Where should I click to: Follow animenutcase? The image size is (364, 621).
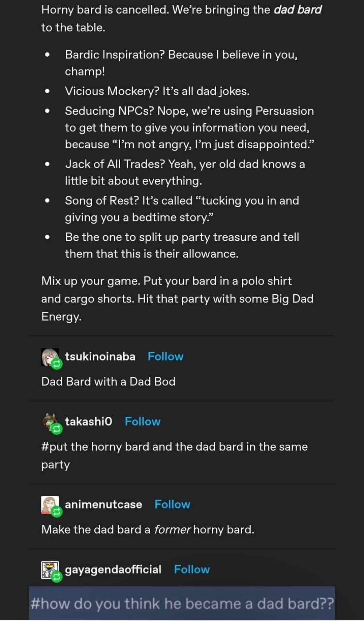point(172,504)
